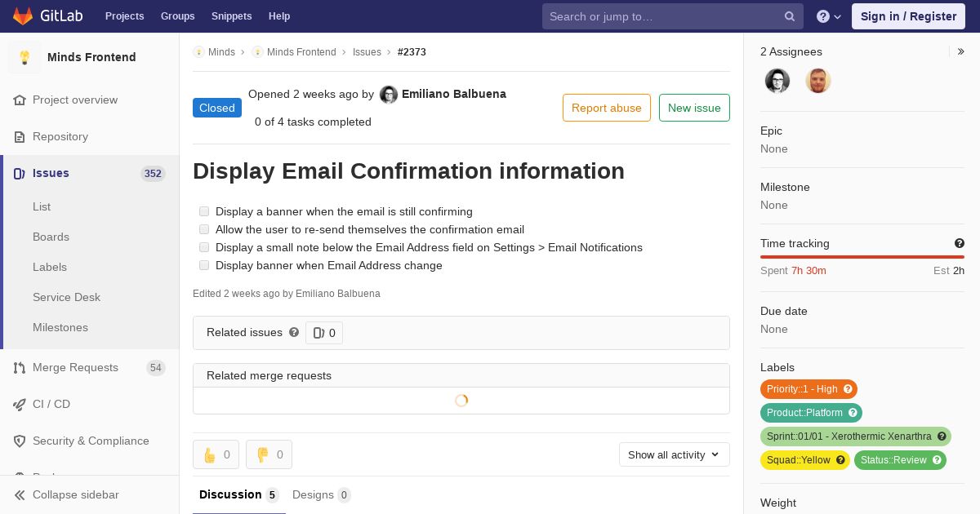Image resolution: width=980 pixels, height=514 pixels.
Task: Click the GitLab fox logo
Action: click(23, 16)
